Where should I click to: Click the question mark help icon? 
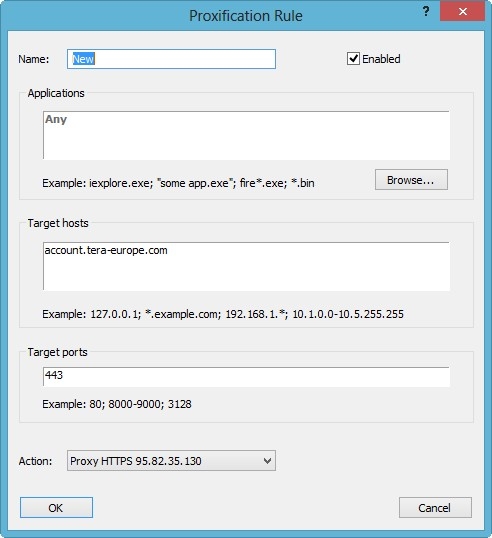(426, 12)
